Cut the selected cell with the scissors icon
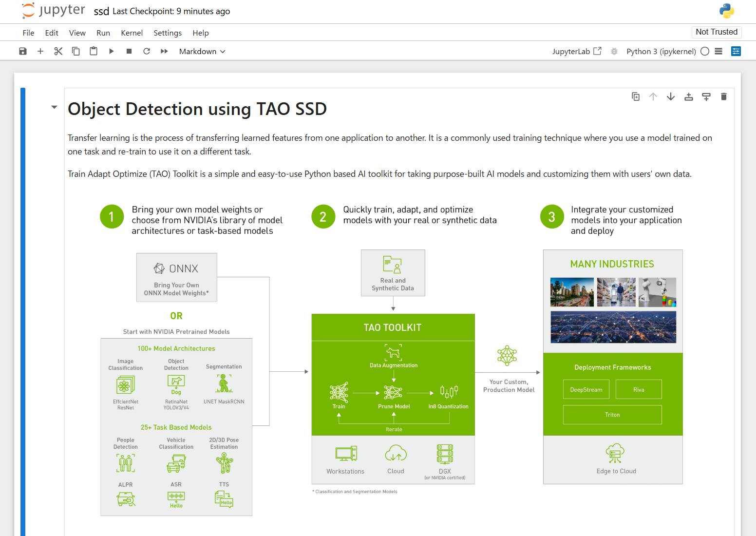 pos(58,51)
